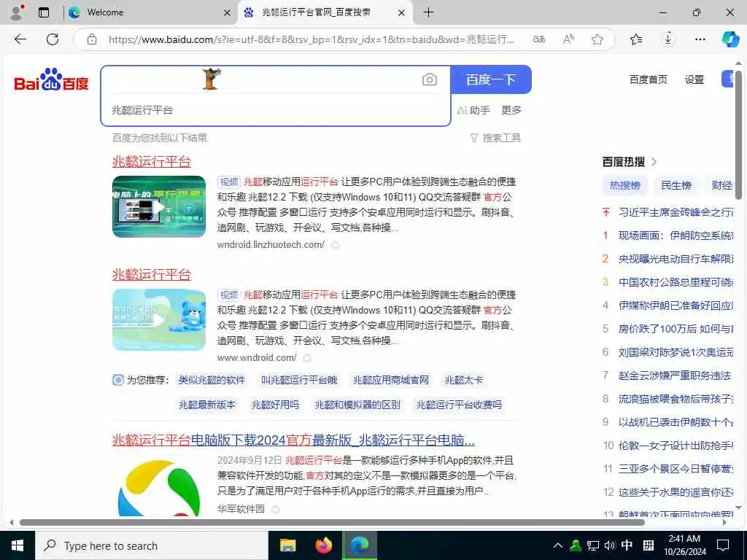Play the first result video thumbnail
The height and width of the screenshot is (560, 747).
pos(159,206)
